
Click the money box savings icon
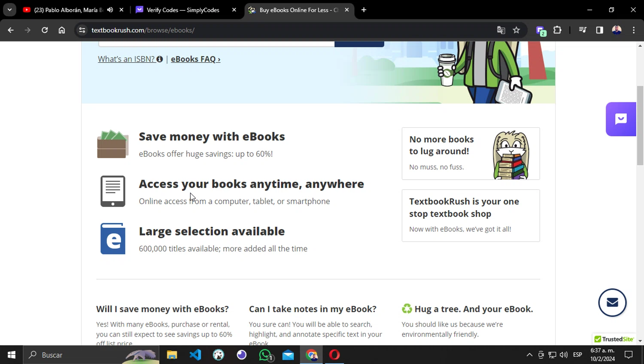tap(112, 144)
